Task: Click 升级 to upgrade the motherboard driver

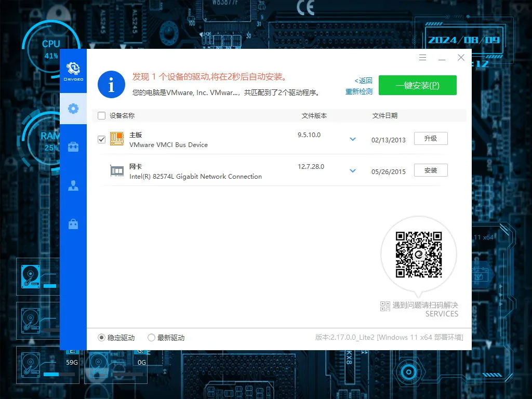Action: tap(430, 139)
